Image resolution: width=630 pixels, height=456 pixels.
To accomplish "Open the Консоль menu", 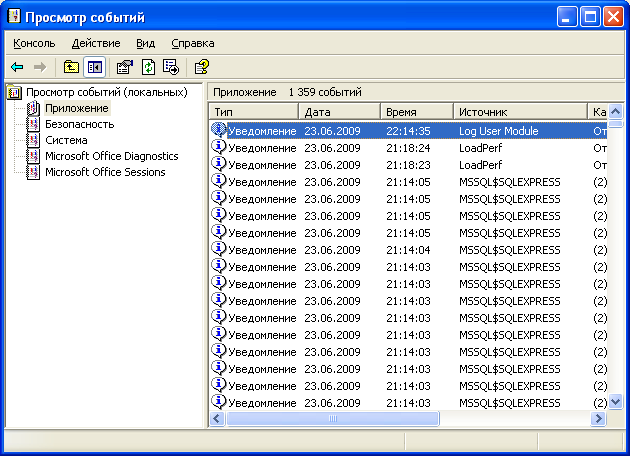I will coord(34,43).
